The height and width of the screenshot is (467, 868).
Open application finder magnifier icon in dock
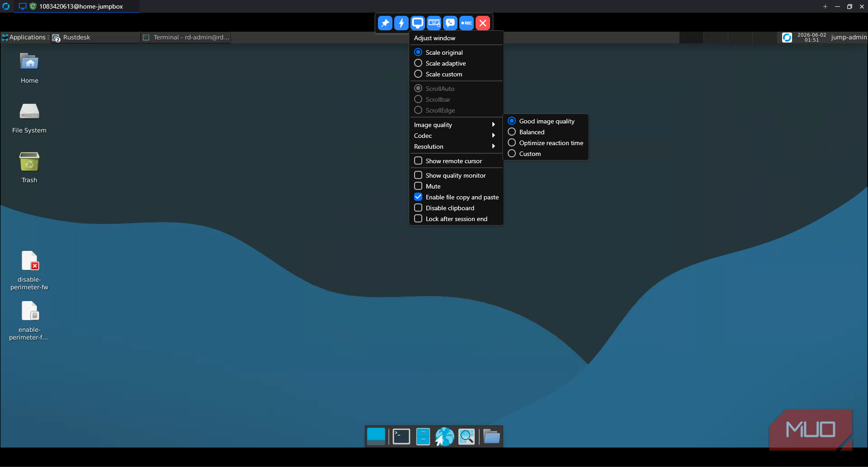pyautogui.click(x=467, y=437)
